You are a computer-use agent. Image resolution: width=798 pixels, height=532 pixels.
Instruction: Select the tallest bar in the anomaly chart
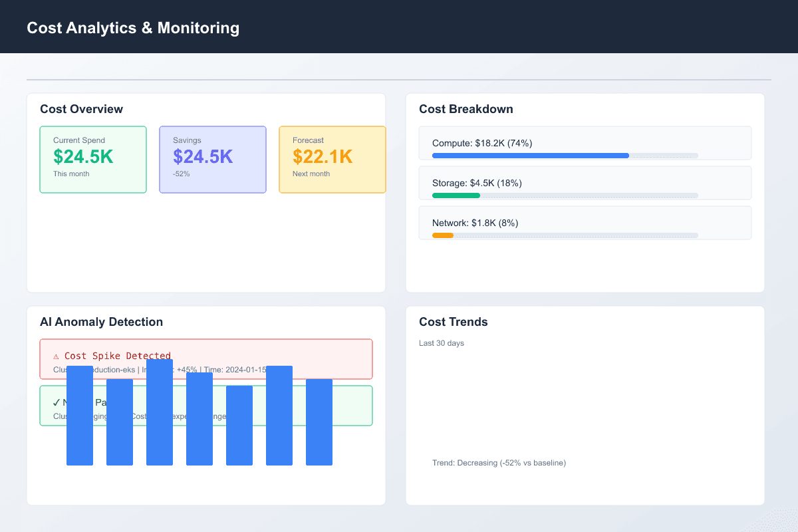(x=160, y=412)
